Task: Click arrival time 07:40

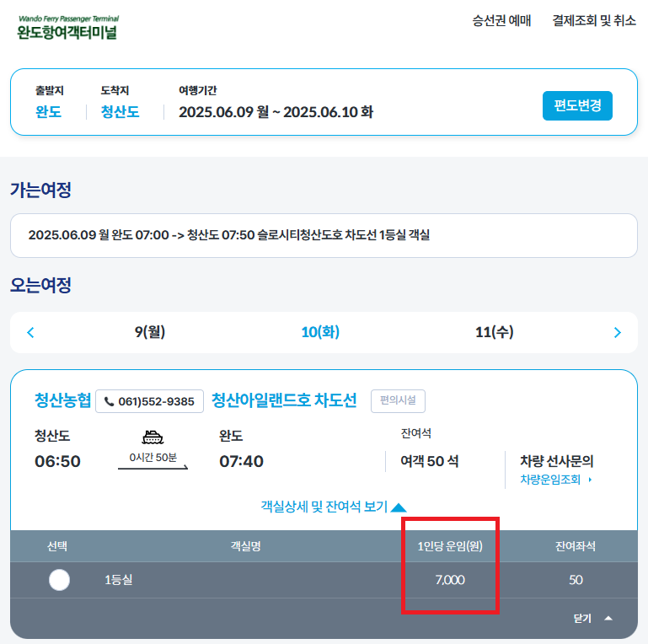Action: click(x=241, y=461)
